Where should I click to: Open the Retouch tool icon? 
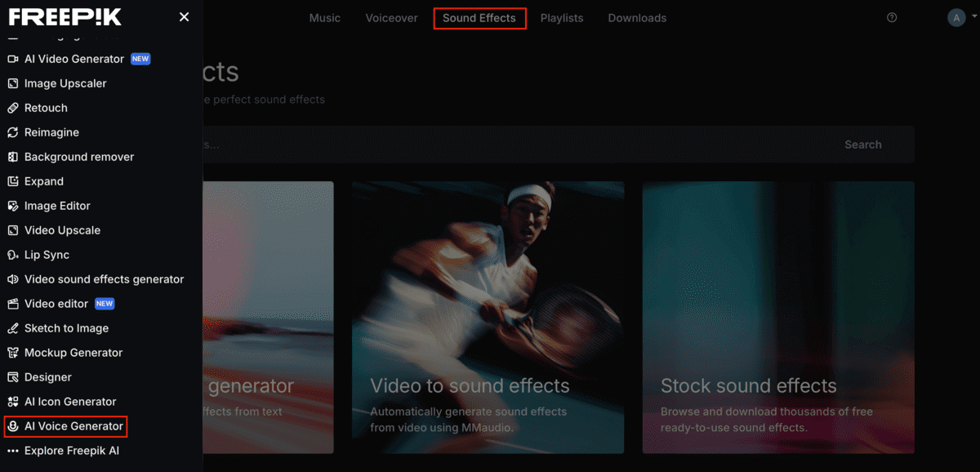pyautogui.click(x=12, y=108)
